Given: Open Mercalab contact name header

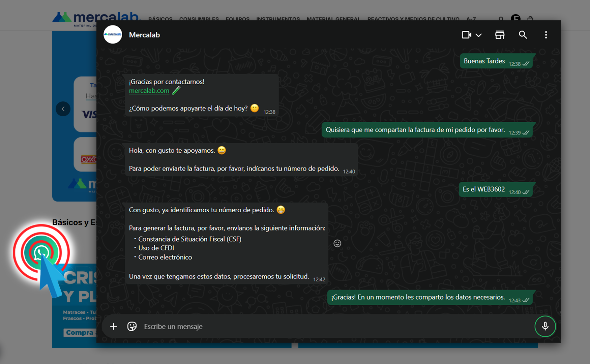Looking at the screenshot, I should coord(144,35).
